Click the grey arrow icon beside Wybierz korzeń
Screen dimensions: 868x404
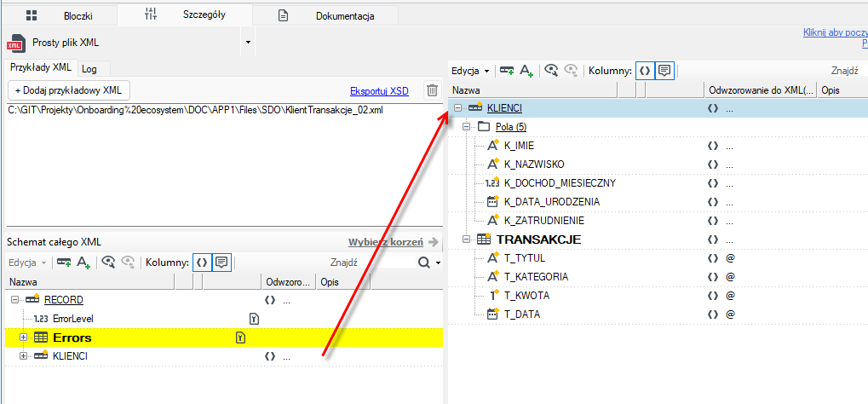click(x=434, y=242)
